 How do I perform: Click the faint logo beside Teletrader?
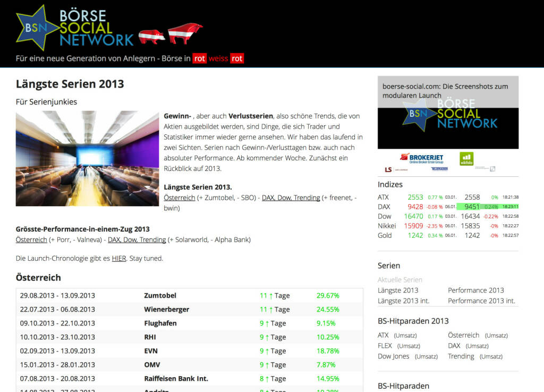pos(484,169)
